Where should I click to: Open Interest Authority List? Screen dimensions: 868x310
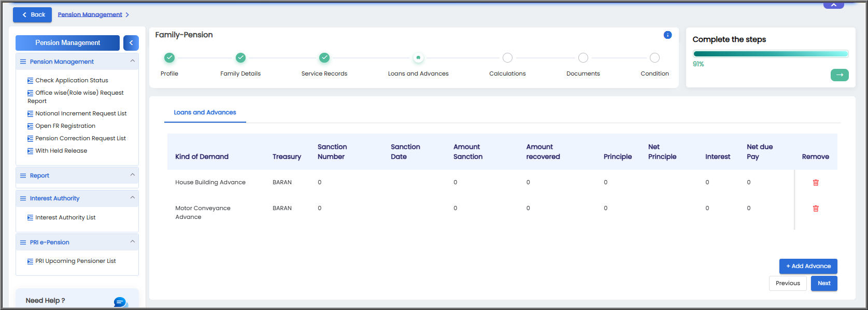[x=65, y=217]
